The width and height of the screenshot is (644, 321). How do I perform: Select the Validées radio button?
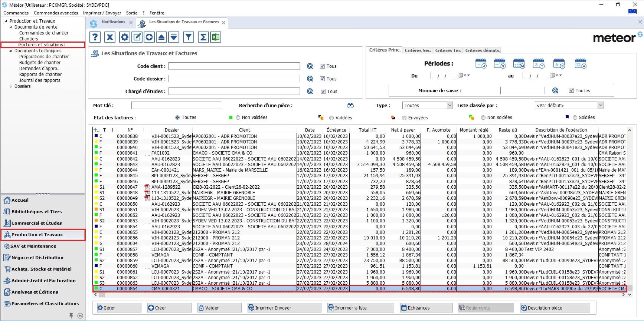331,118
